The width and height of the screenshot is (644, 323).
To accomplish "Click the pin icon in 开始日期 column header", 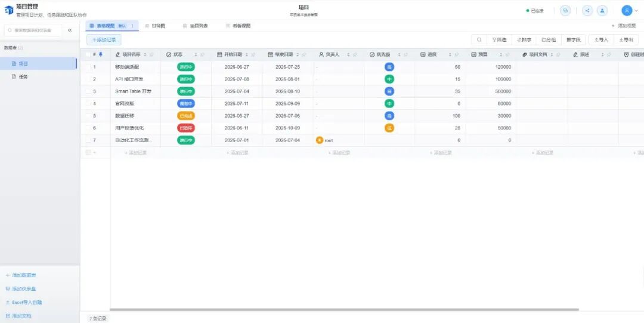I will click(x=253, y=55).
